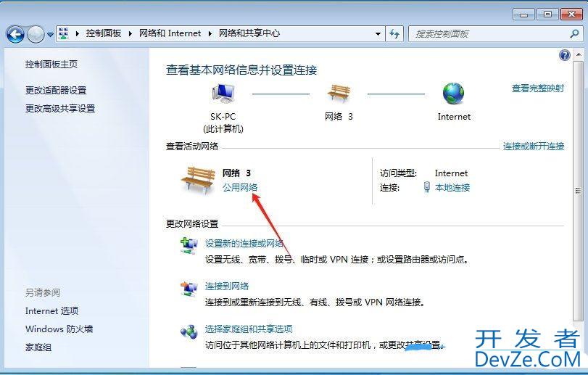Click the blue help question mark icon
This screenshot has width=588, height=375.
(x=564, y=56)
